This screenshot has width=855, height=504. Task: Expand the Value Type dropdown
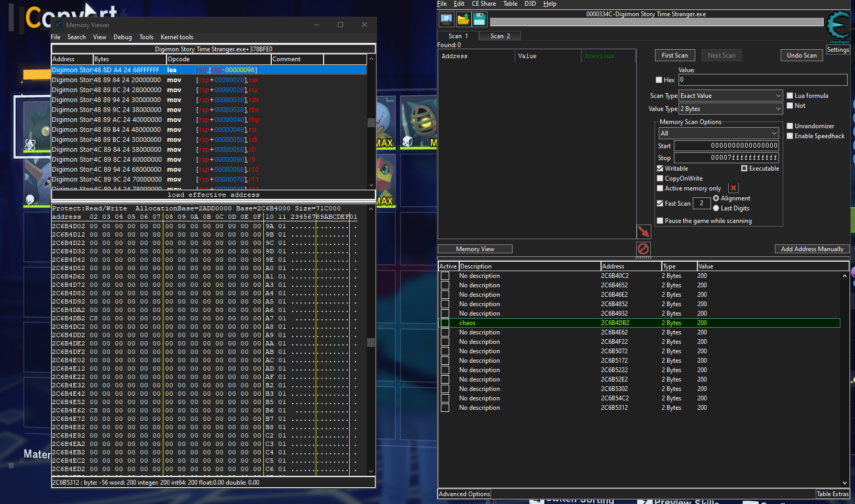730,109
